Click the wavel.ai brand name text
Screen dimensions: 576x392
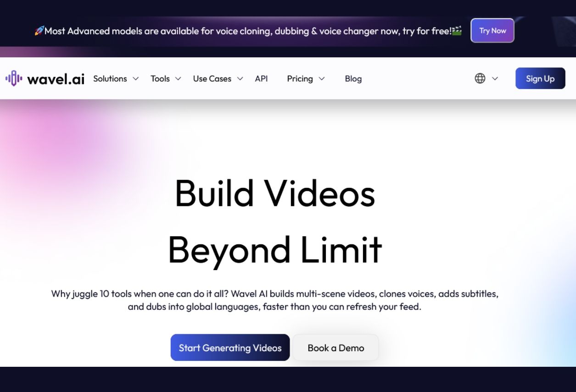(x=56, y=79)
